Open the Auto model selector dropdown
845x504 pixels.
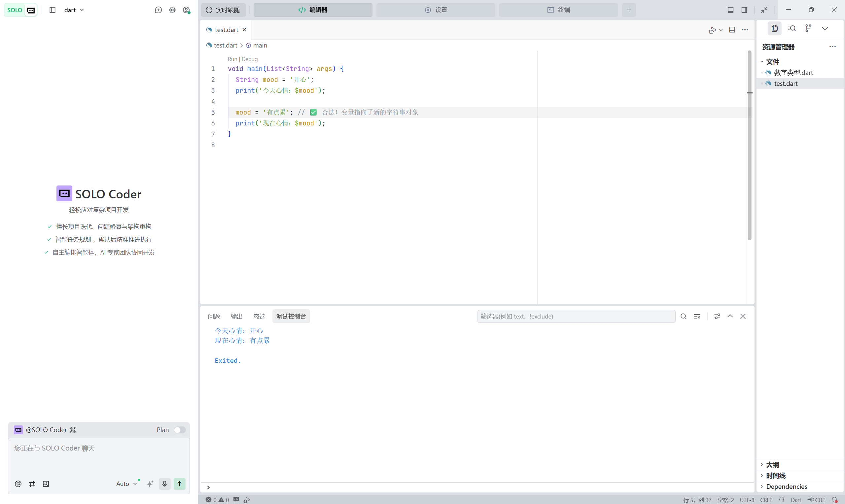(x=126, y=484)
